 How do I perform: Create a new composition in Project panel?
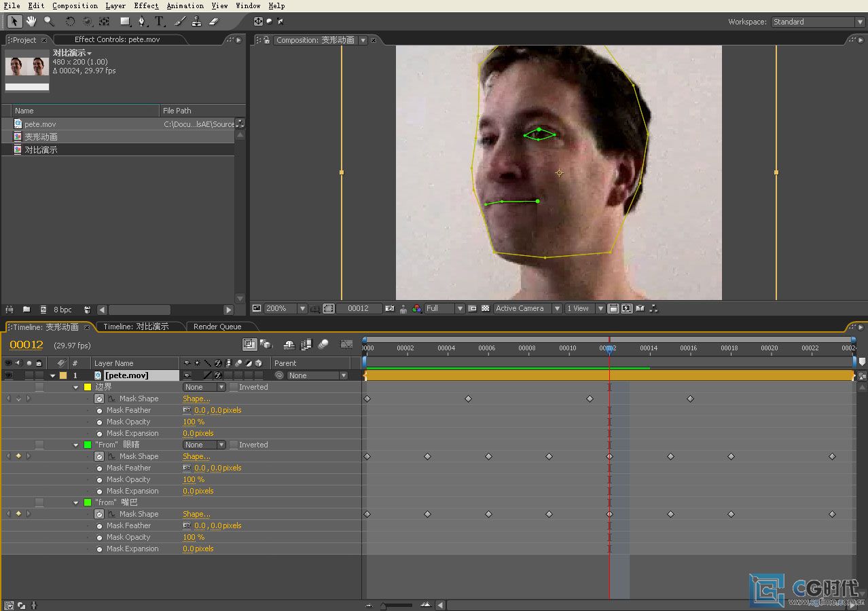pos(43,309)
